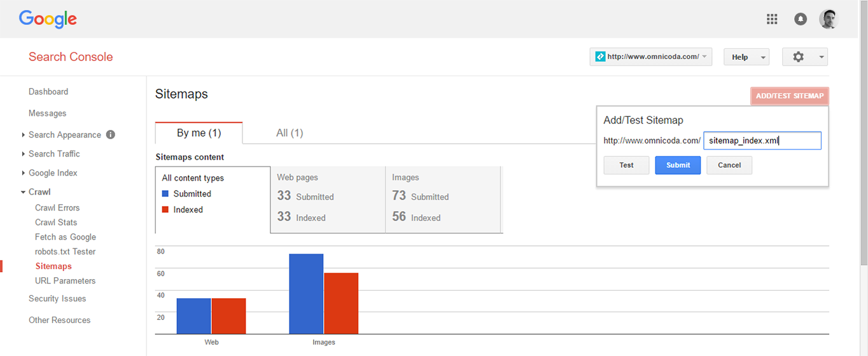Click the red Web indexed bar
This screenshot has width=868, height=356.
229,316
